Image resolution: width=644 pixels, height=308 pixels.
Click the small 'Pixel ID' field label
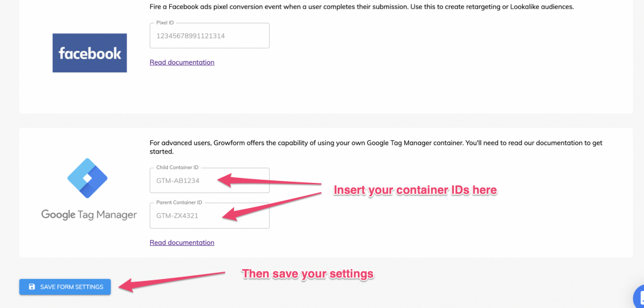click(165, 23)
